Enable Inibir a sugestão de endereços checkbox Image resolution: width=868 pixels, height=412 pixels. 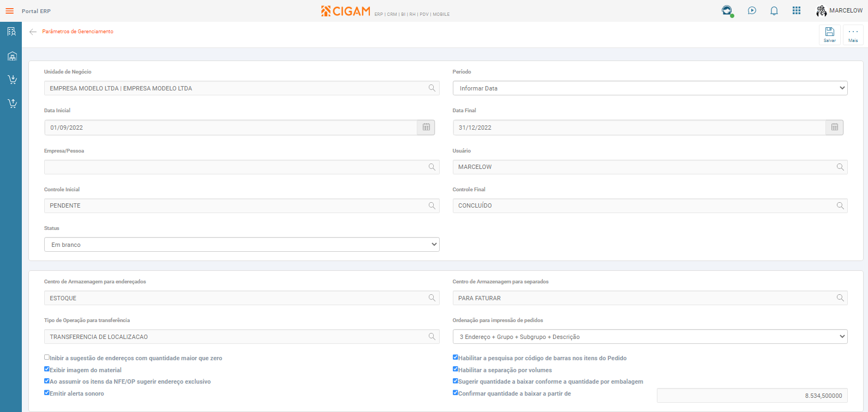point(47,358)
